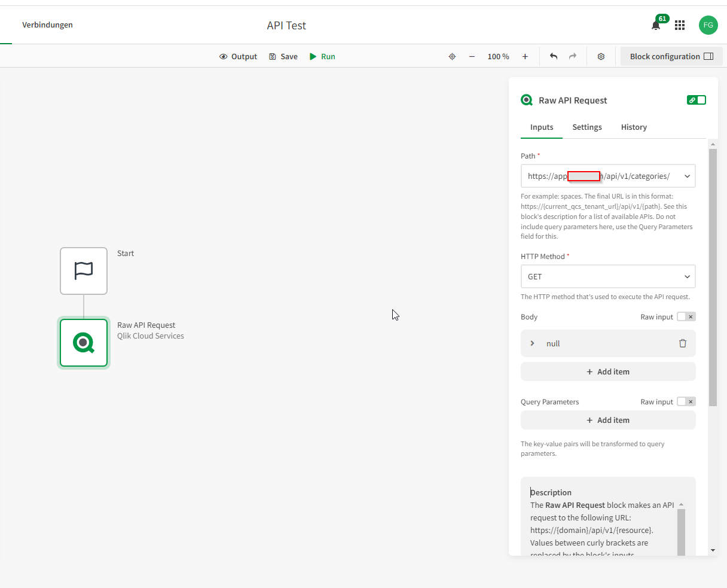Viewport: 727px width, 588px height.
Task: Click the Raw API Request block label
Action: [146, 325]
